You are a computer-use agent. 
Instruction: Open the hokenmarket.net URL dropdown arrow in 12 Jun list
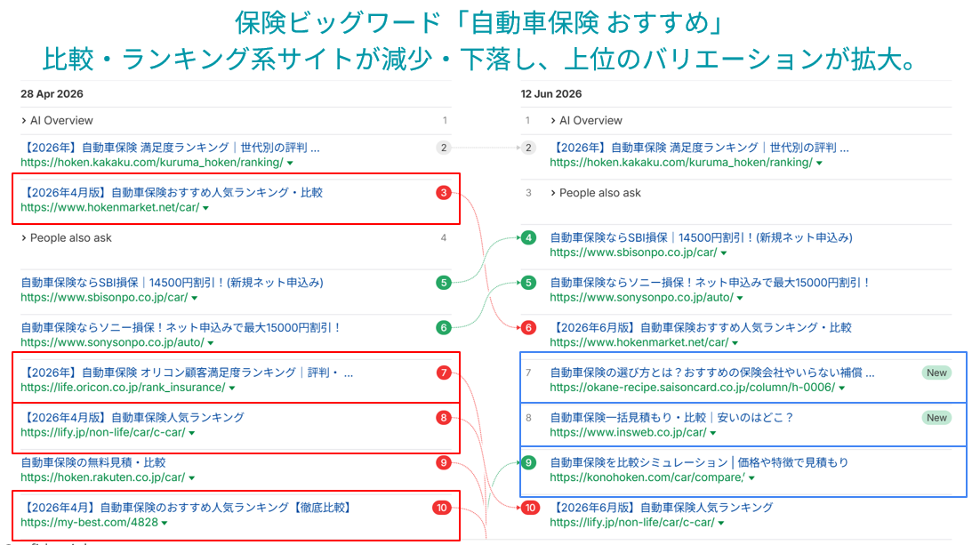(735, 343)
